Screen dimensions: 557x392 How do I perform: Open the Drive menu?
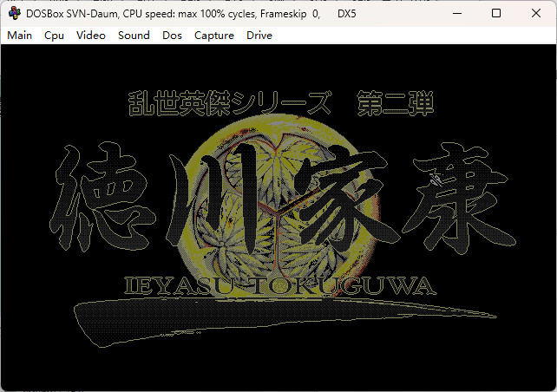259,36
